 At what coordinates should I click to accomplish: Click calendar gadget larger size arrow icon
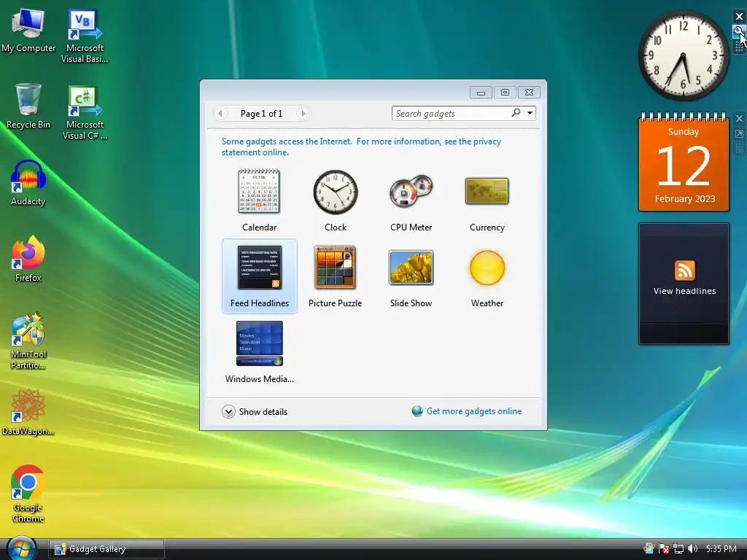click(x=739, y=134)
